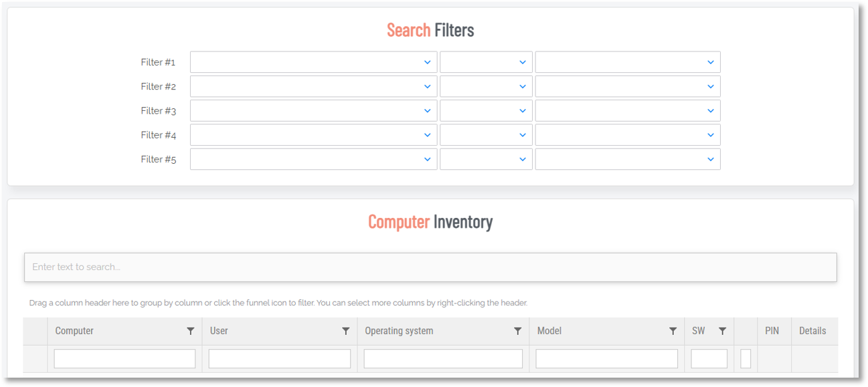868x387 pixels.
Task: Click the PIN column header
Action: coord(772,331)
